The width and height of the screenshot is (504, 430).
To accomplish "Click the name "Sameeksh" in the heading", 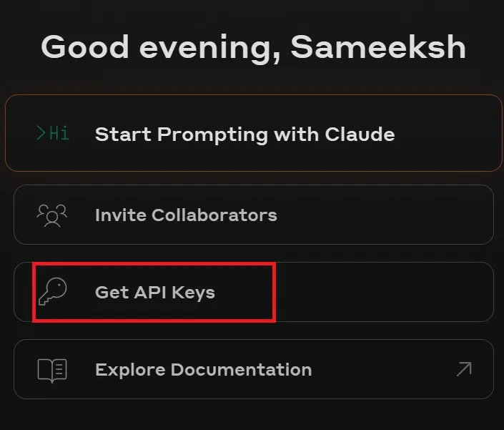I will point(378,47).
